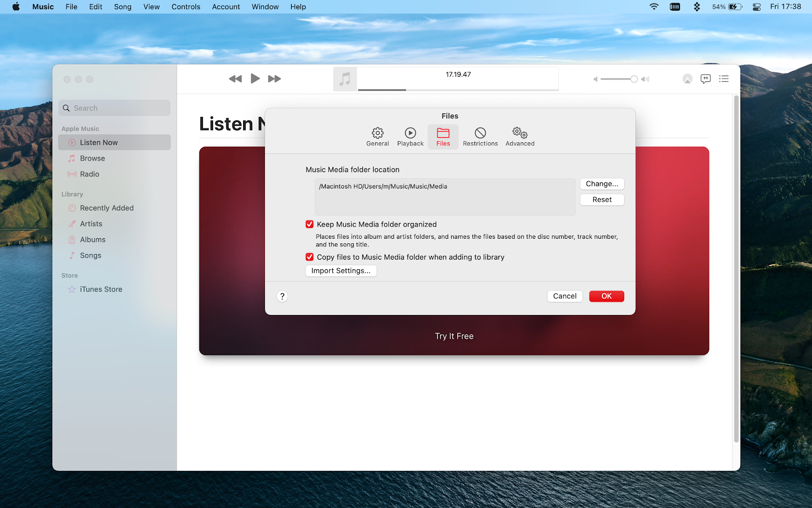The width and height of the screenshot is (812, 508).
Task: Select Listen Now in the sidebar
Action: click(114, 143)
